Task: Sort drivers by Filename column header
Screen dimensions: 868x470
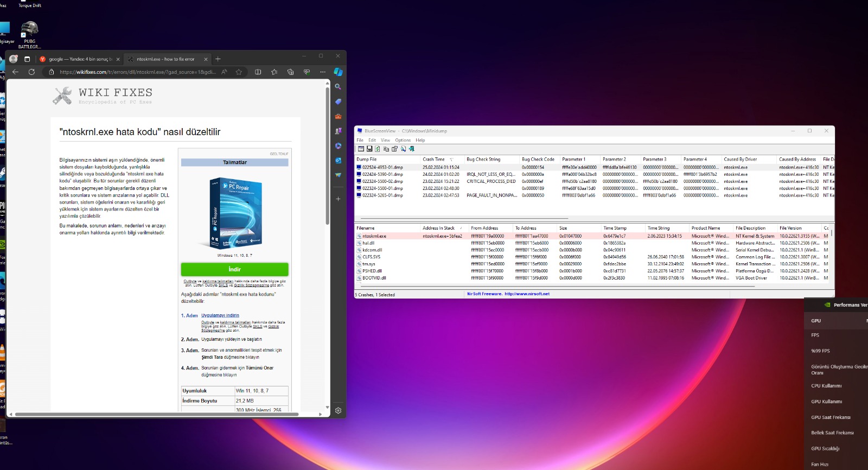Action: coord(388,228)
